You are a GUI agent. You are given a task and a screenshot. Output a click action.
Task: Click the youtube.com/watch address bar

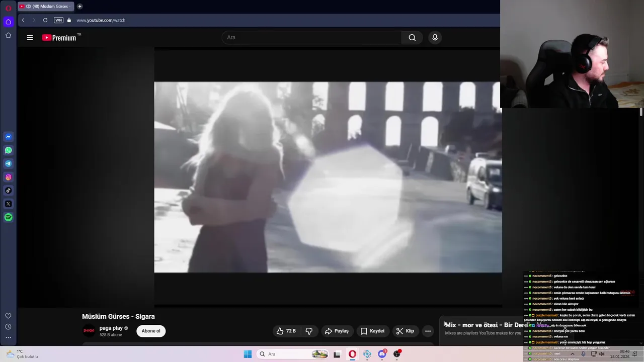[x=101, y=20]
